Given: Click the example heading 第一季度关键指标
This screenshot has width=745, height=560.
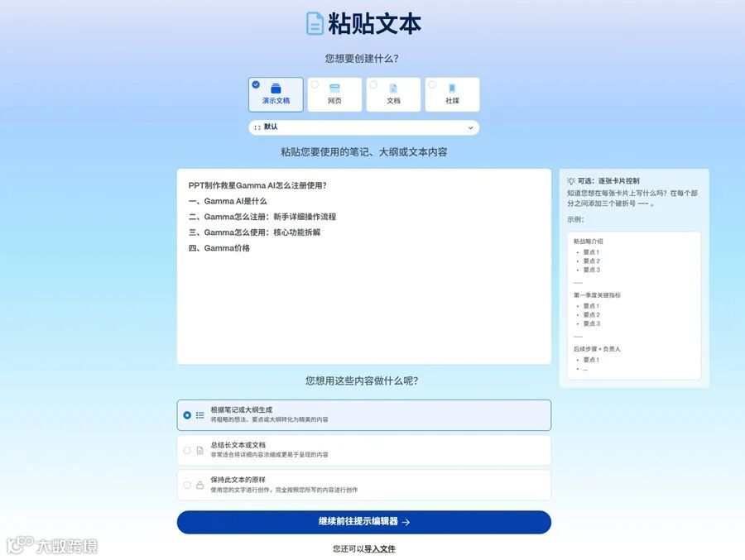Looking at the screenshot, I should pos(597,295).
